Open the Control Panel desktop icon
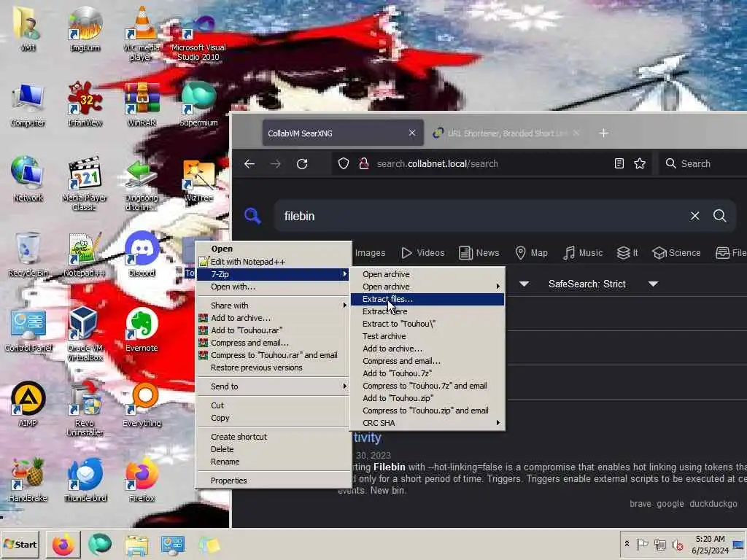Screen dimensions: 747x560 (28, 330)
